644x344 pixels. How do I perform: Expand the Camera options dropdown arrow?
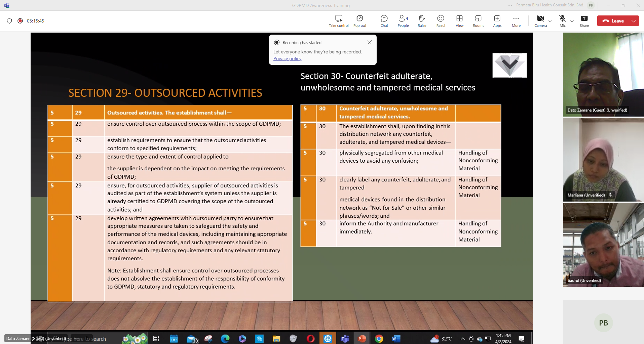tap(550, 21)
